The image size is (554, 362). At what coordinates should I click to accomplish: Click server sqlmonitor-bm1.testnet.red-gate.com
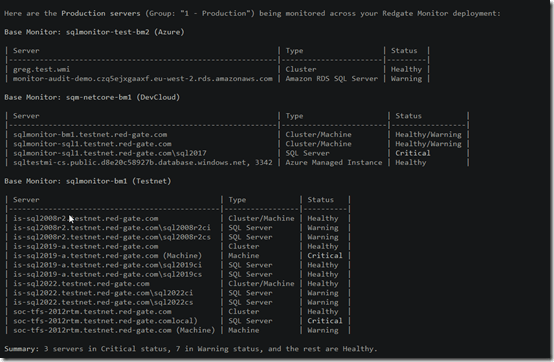click(x=90, y=135)
